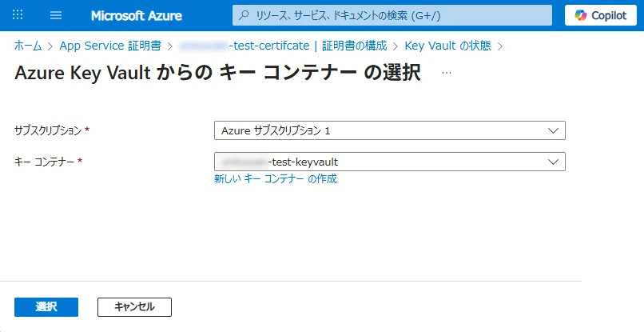Click the Microsoft Azure logo text
Screen dimensions: 644x332
click(x=136, y=15)
